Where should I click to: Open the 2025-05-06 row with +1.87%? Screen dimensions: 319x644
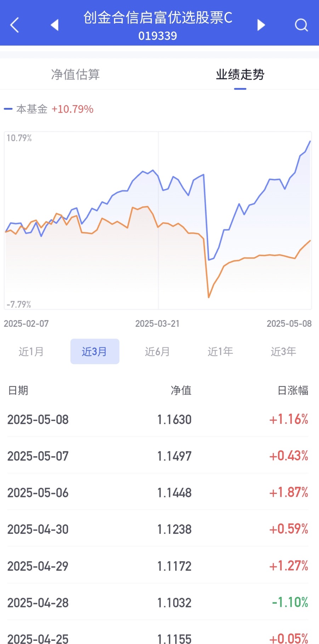coord(158,492)
